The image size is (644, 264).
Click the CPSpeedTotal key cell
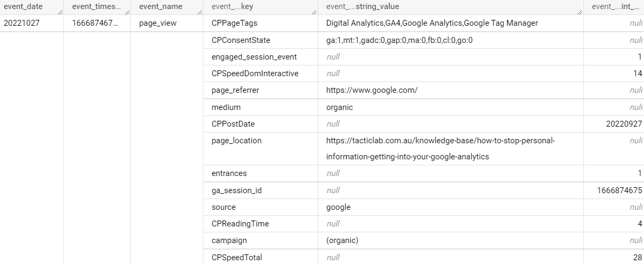pyautogui.click(x=237, y=257)
